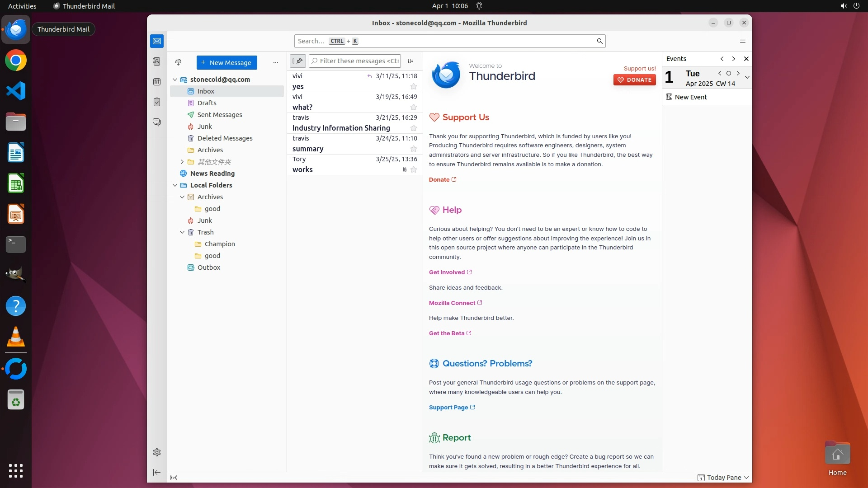Click the Get Messages cloud icon
Viewport: 868px width, 488px height.
(178, 62)
